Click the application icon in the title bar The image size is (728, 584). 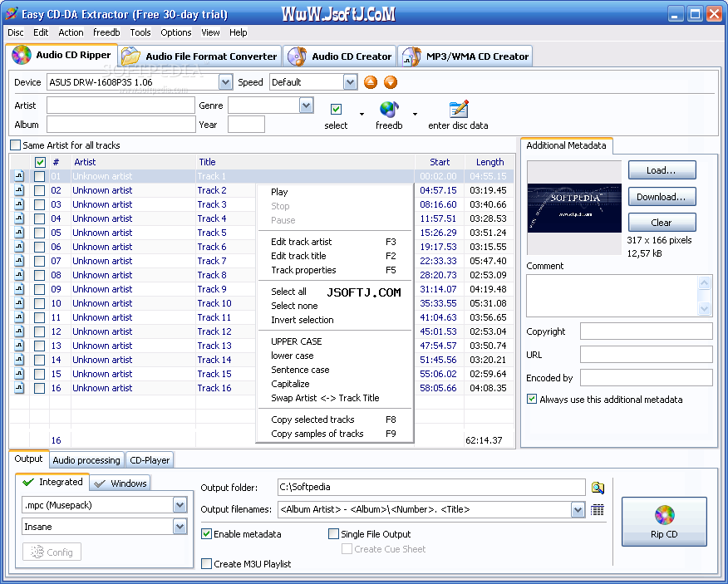click(x=12, y=14)
